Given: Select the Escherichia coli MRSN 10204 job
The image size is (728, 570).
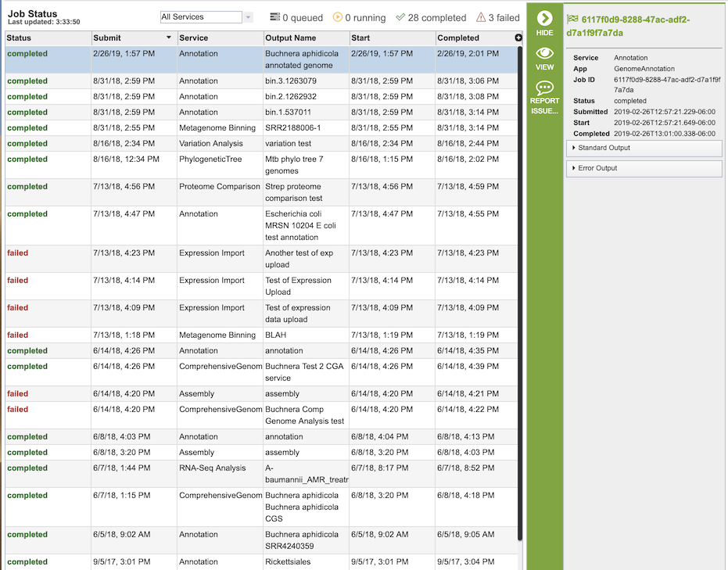Looking at the screenshot, I should click(261, 226).
